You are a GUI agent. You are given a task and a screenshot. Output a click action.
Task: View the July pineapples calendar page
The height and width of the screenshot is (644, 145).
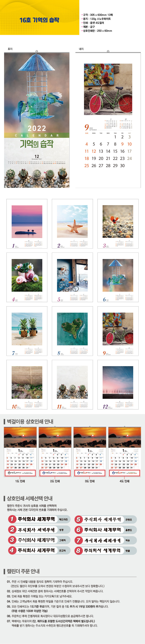pos(27,331)
